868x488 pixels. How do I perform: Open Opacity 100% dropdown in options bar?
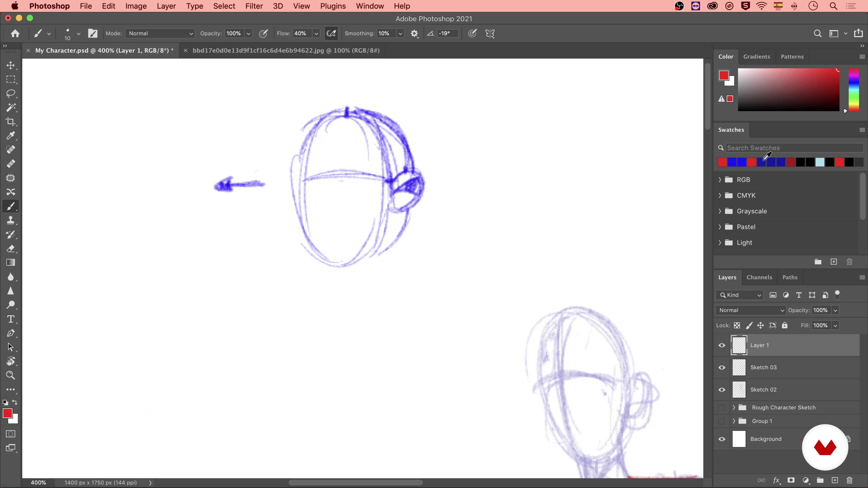coord(249,33)
